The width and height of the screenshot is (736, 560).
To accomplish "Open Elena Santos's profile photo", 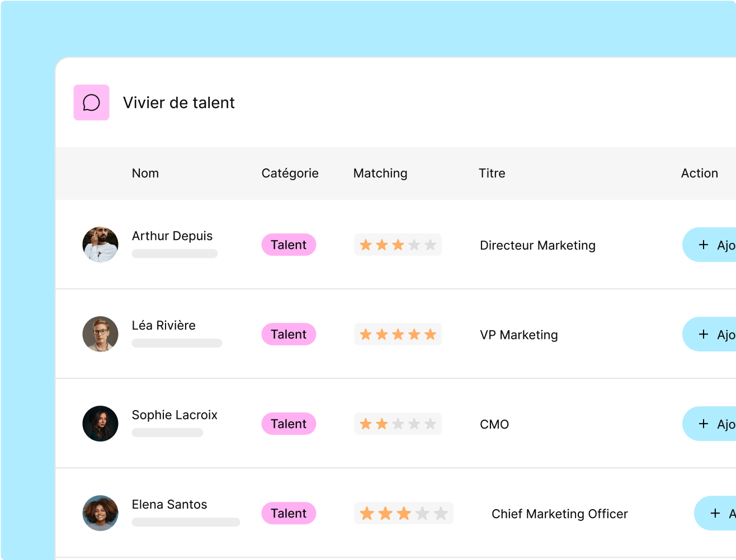I will 100,513.
